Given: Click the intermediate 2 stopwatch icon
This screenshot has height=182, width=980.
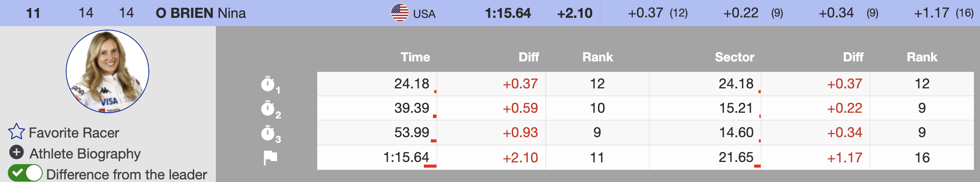Looking at the screenshot, I should click(268, 108).
